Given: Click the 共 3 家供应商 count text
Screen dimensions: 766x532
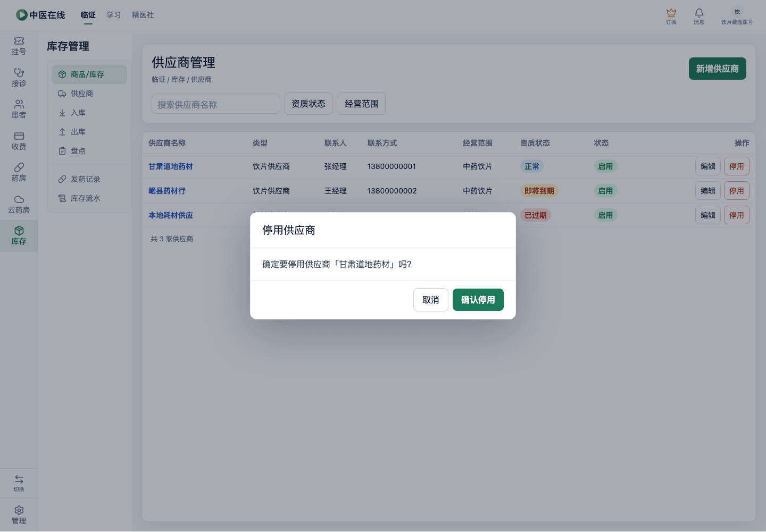Looking at the screenshot, I should coord(172,239).
